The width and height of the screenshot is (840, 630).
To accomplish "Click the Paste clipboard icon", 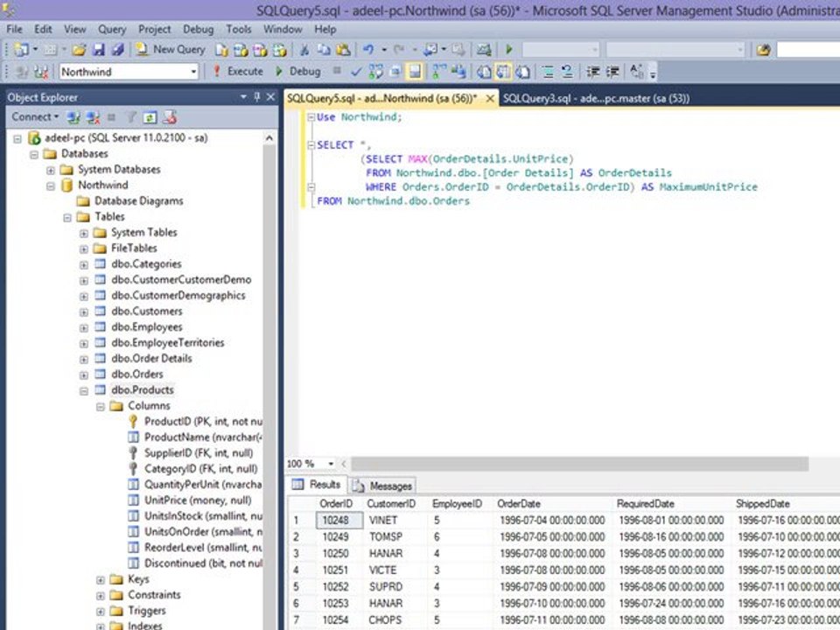I will pos(343,50).
